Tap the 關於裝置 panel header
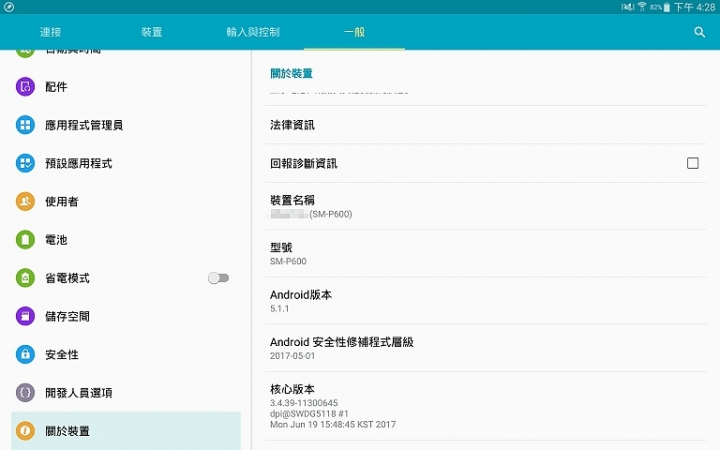720x450 pixels. pos(291,73)
